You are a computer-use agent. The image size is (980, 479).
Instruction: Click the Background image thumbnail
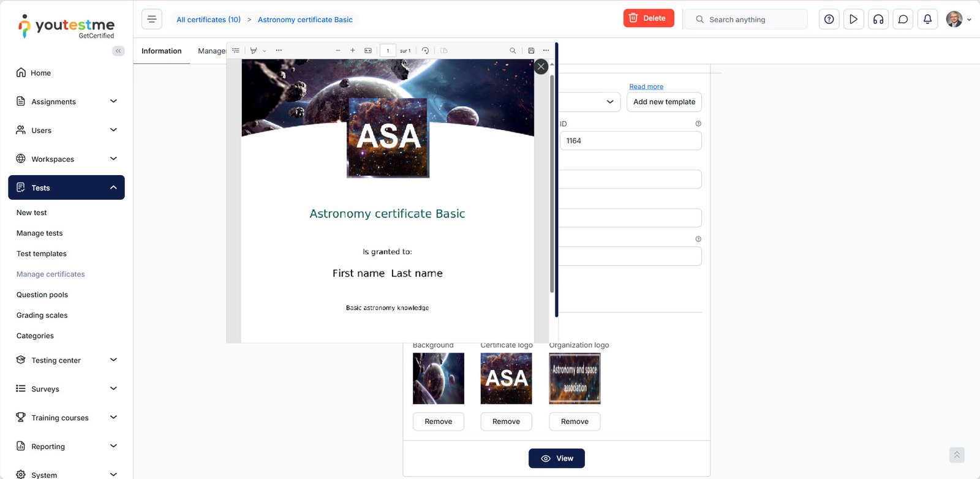[x=439, y=379]
